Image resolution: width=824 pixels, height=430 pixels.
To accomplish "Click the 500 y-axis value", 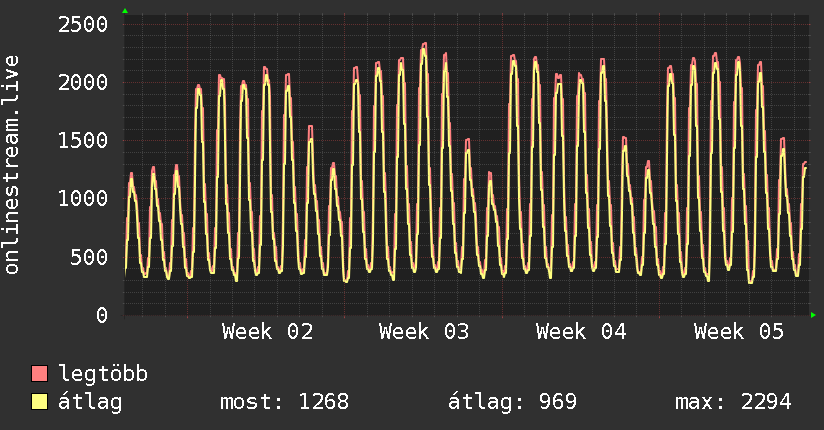I will click(89, 257).
